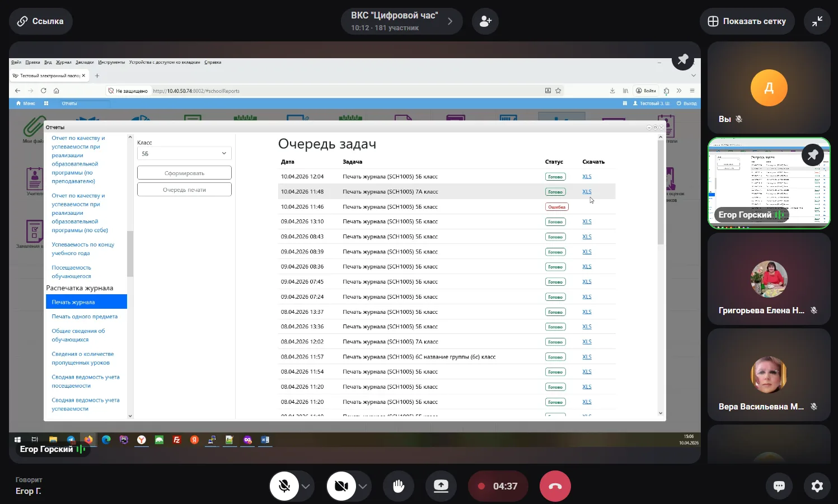Click the raise hand button
Screen dimensions: 838x504
click(399, 486)
